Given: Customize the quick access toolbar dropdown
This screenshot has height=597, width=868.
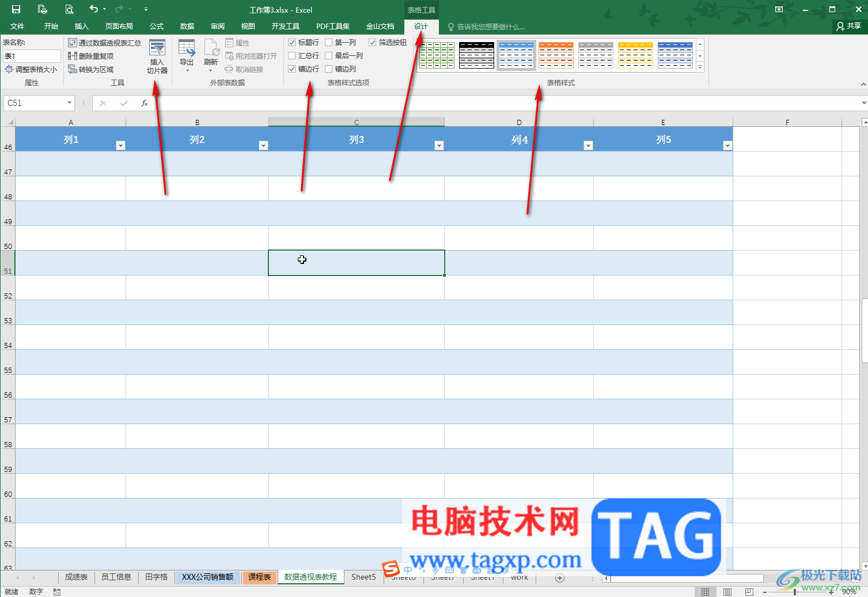Looking at the screenshot, I should 146,9.
